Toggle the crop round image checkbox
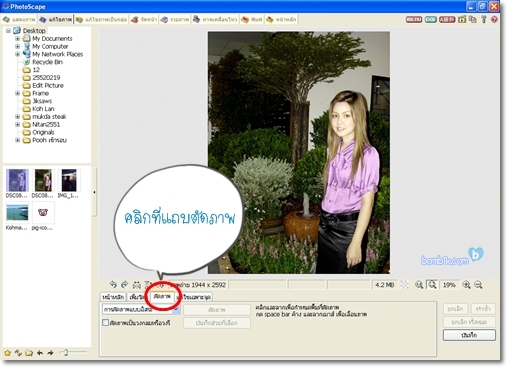Viewport: 508px width, 368px height. click(105, 323)
